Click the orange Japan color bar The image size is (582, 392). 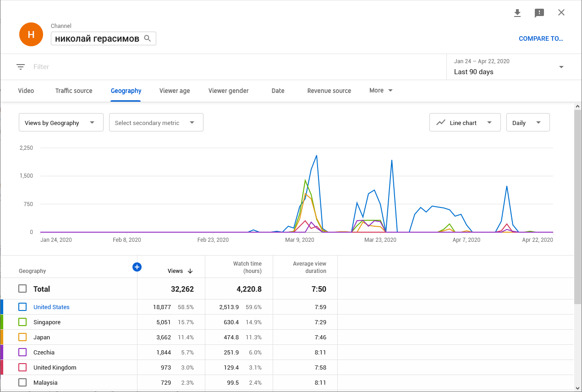click(x=1, y=337)
